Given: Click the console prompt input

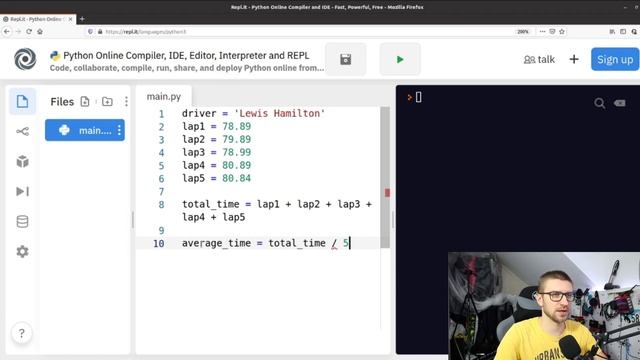Looking at the screenshot, I should click(x=418, y=97).
